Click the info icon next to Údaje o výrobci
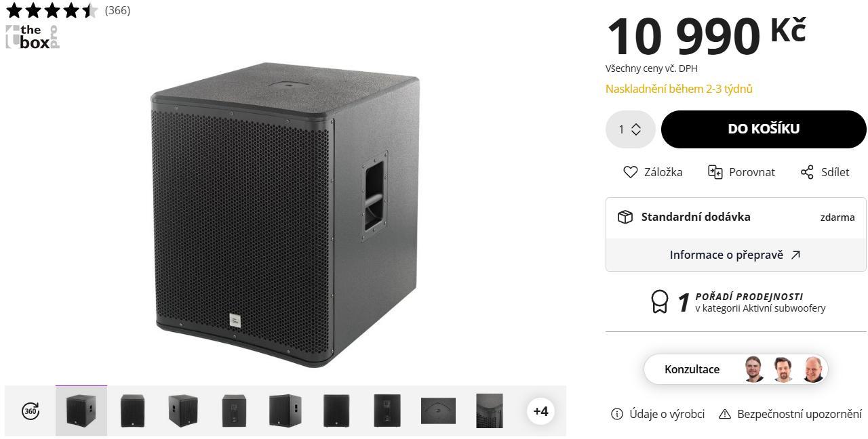 coord(616,414)
